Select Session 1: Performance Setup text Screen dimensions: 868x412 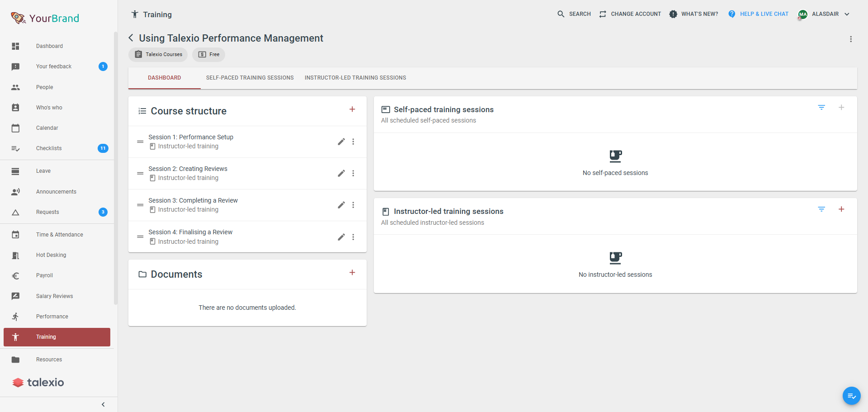click(191, 137)
